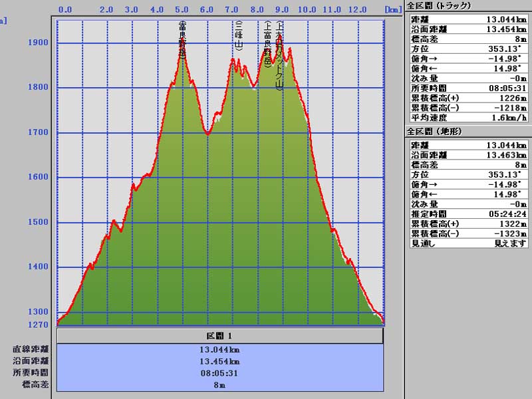
Task: Click the 全区間 (トラック) panel header
Action: [438, 6]
